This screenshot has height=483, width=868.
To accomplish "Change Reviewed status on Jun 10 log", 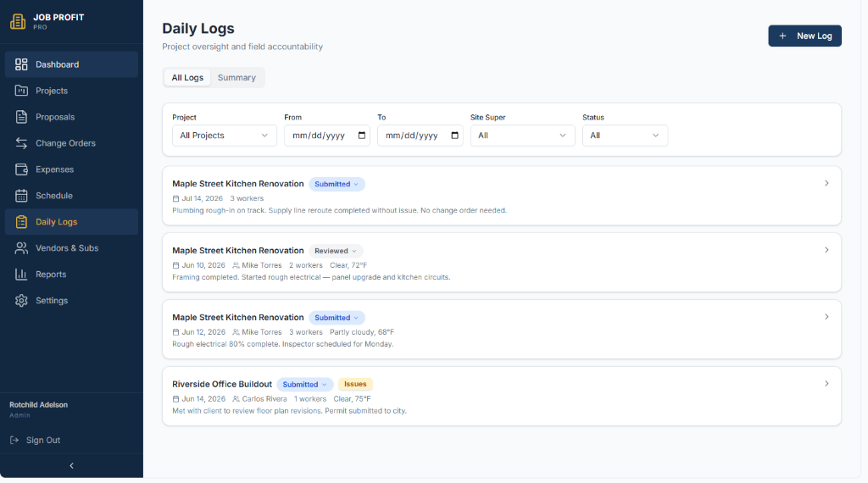I will click(x=336, y=251).
